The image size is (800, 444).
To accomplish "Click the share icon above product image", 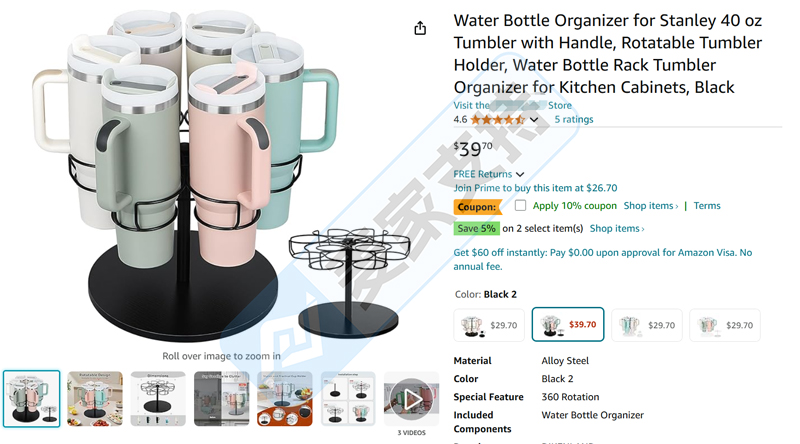I will pyautogui.click(x=420, y=28).
